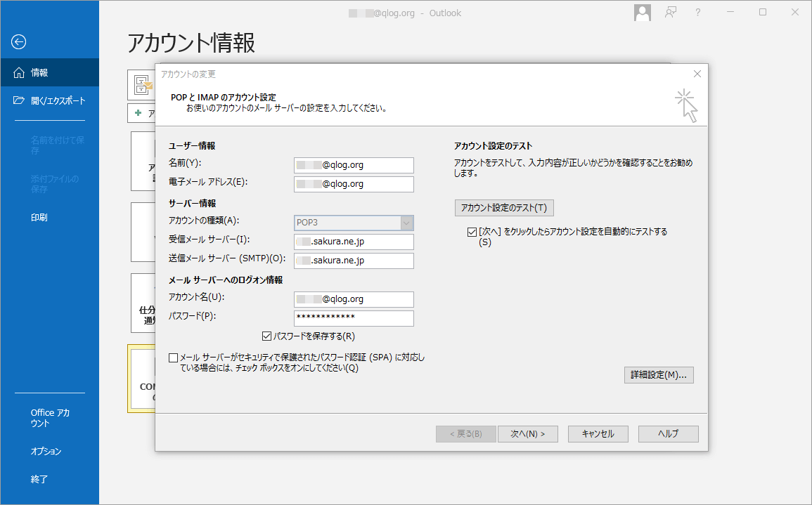
Task: Click the パスワード(P) field
Action: (x=354, y=318)
